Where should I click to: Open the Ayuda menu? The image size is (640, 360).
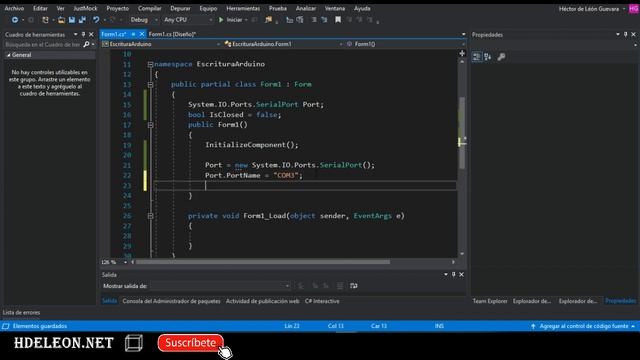(x=362, y=8)
